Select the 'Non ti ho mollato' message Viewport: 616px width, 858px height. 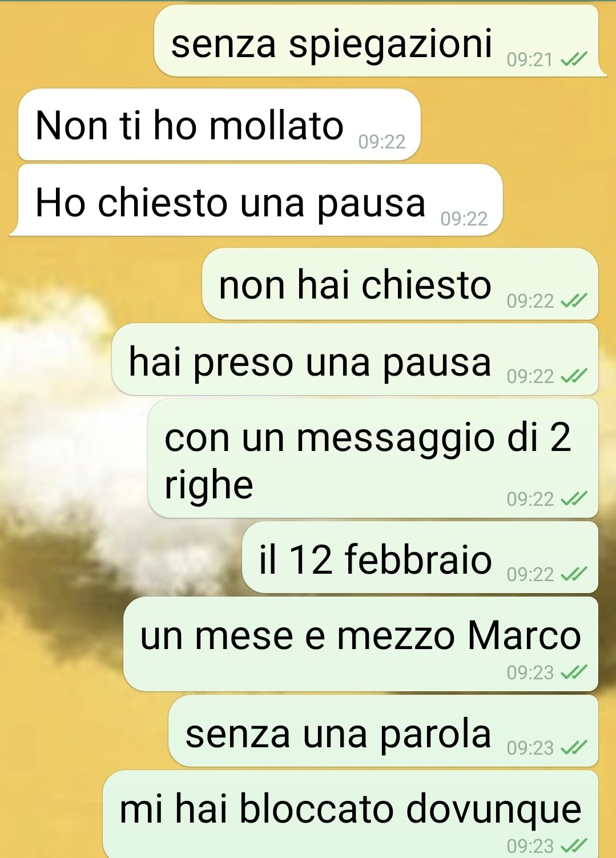click(x=219, y=124)
